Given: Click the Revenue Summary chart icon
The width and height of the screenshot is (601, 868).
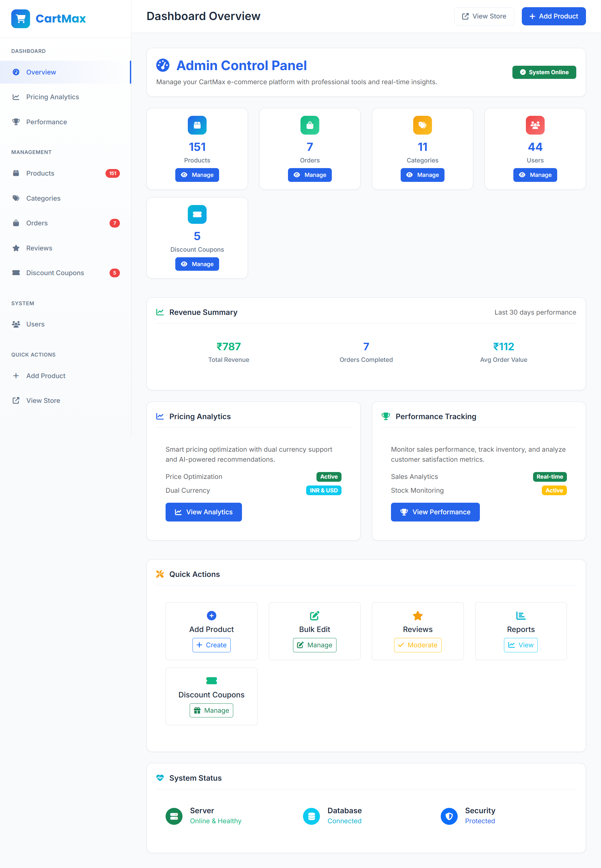Looking at the screenshot, I should coord(160,312).
